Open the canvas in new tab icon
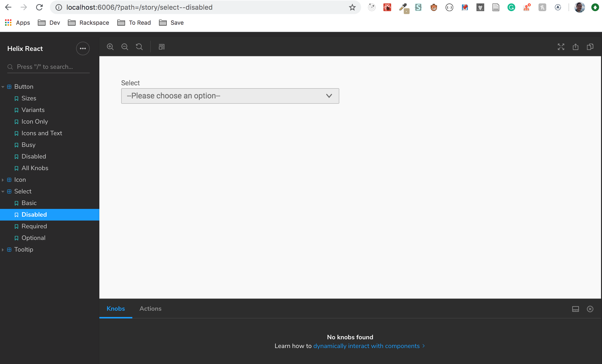Image resolution: width=602 pixels, height=364 pixels. tap(575, 47)
